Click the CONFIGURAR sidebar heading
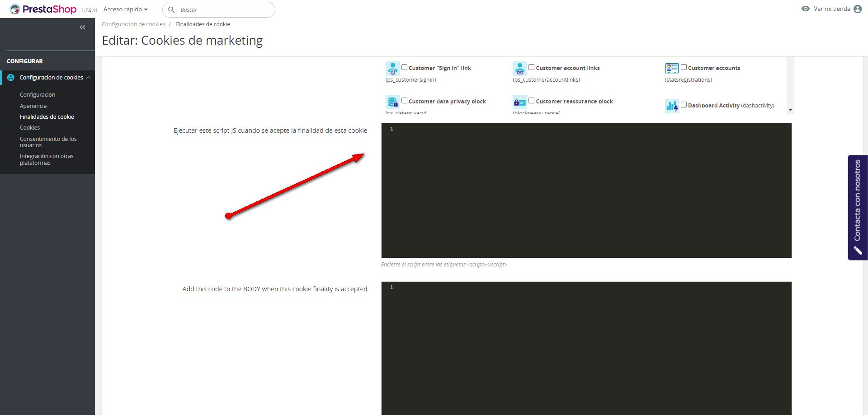 [x=25, y=61]
